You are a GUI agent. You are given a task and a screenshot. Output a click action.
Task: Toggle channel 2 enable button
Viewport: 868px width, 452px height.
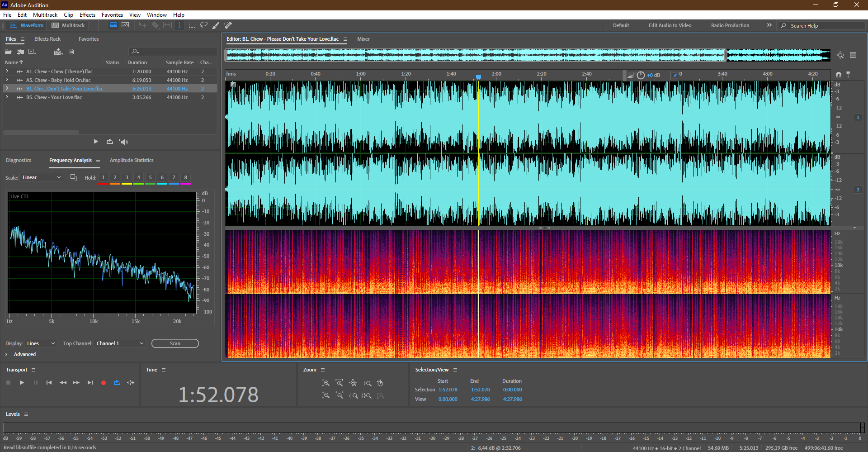point(858,190)
